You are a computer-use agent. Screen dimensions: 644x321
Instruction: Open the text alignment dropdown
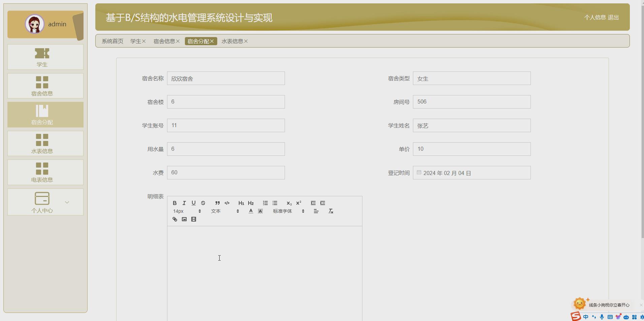point(316,211)
